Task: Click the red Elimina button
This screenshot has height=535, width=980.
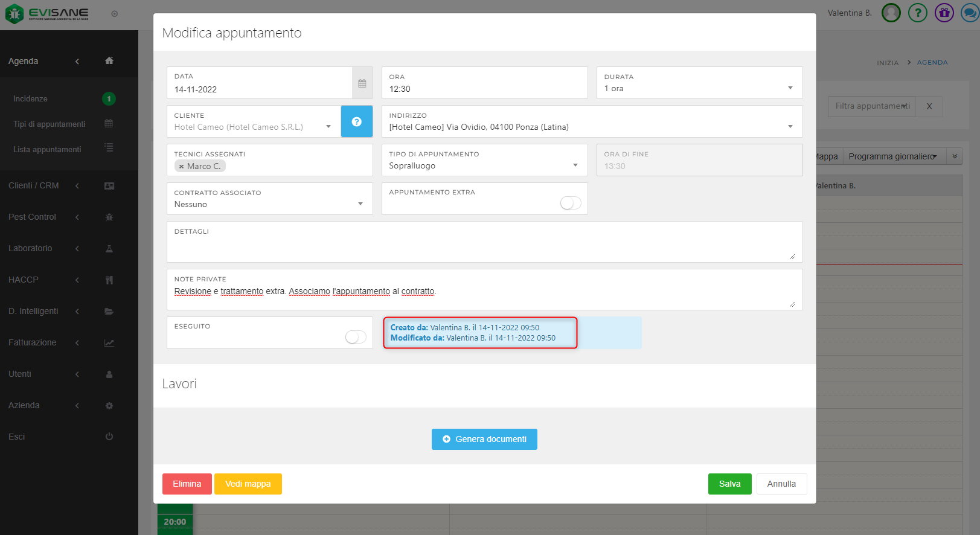Action: [187, 484]
